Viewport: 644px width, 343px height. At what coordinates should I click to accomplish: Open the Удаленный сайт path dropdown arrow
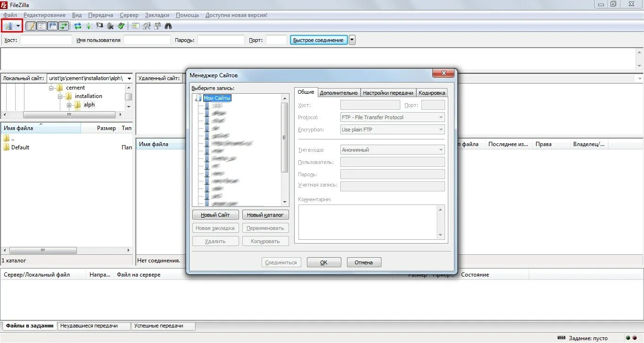640,78
